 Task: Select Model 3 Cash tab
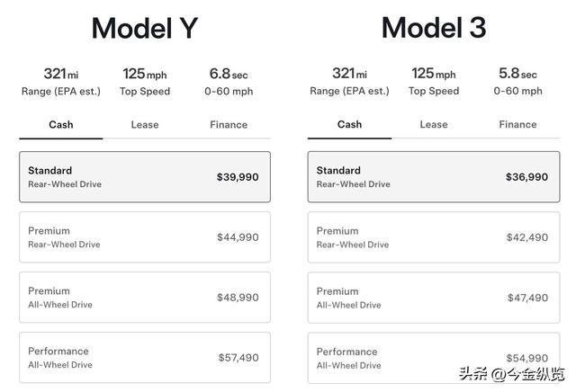click(x=349, y=125)
